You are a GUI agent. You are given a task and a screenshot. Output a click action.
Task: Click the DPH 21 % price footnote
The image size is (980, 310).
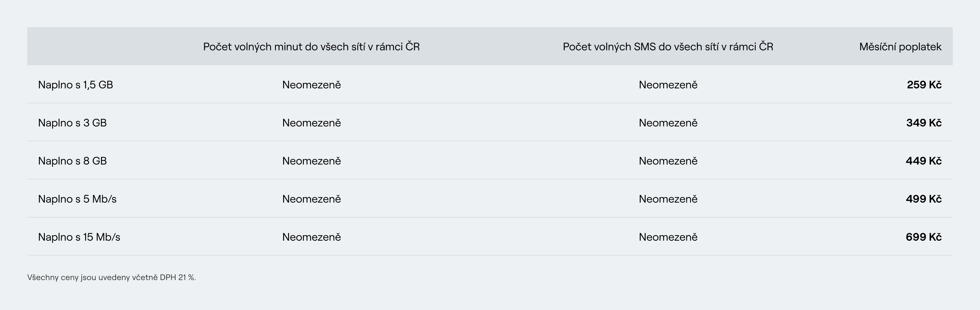pyautogui.click(x=112, y=277)
